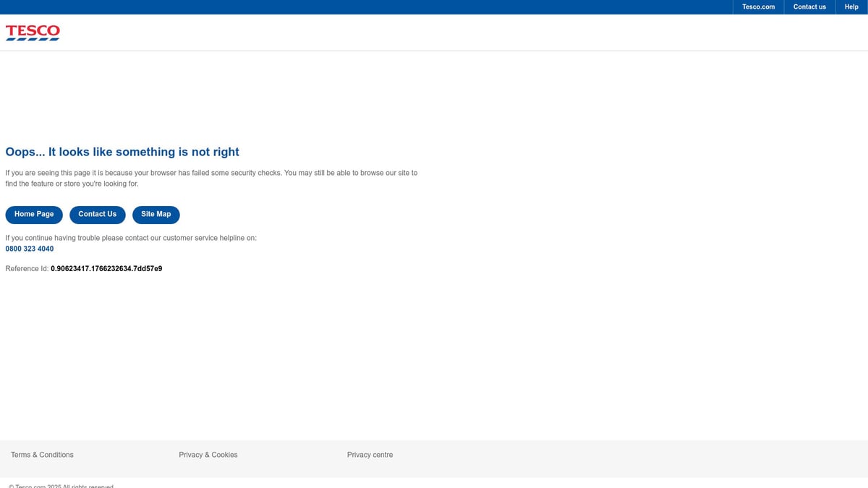
Task: Click the Tesco.com copyright notice text
Action: coord(61,486)
